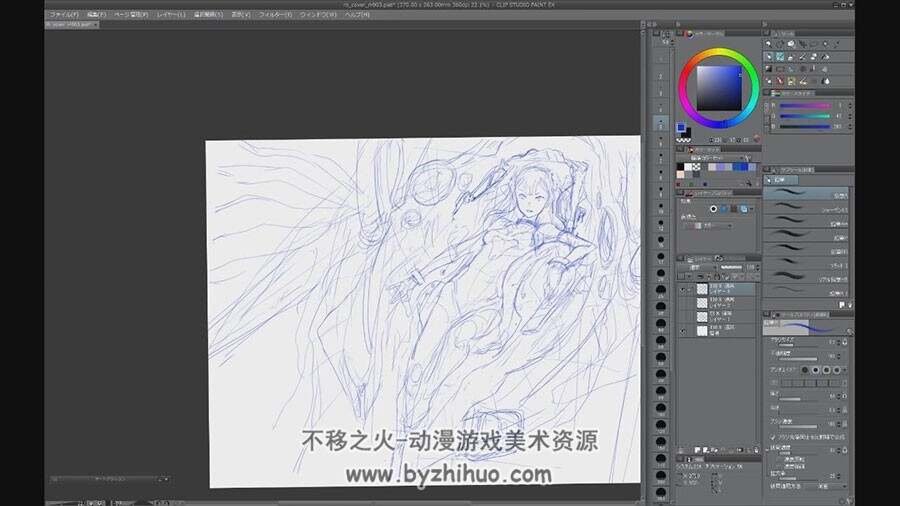Click the B value stepper arrows

point(850,126)
